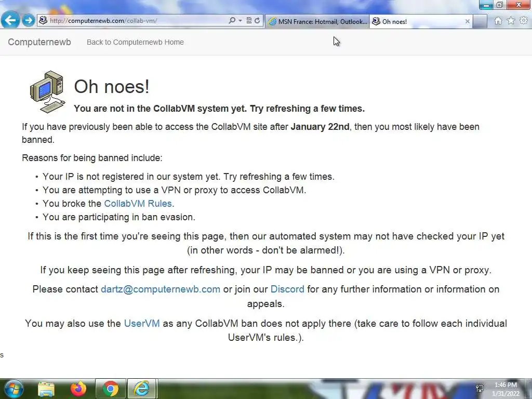The width and height of the screenshot is (532, 399).
Task: Open the Favorites star icon
Action: tap(511, 21)
